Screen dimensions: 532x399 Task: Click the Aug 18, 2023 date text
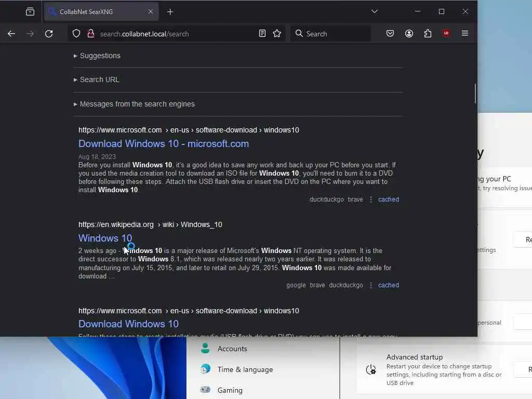pyautogui.click(x=97, y=157)
